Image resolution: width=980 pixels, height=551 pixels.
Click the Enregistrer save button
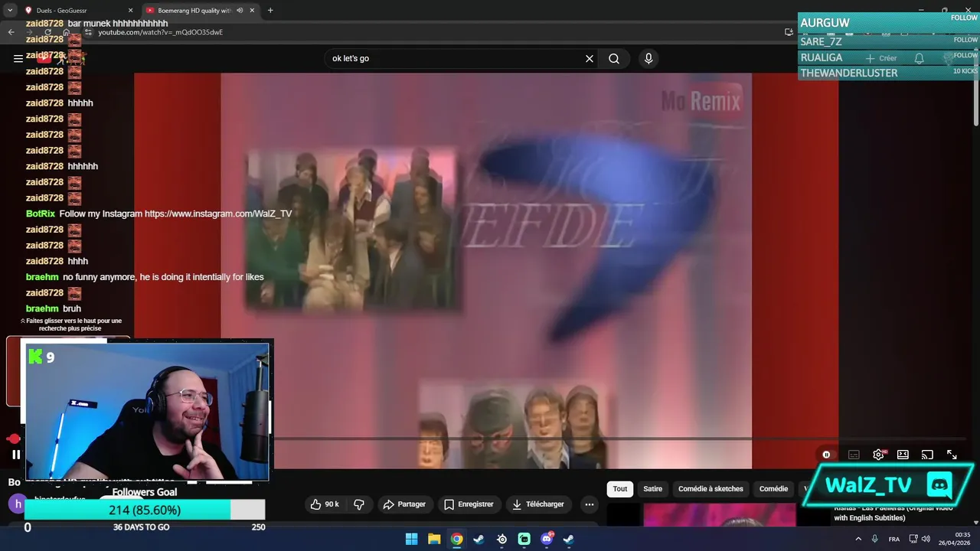point(469,504)
